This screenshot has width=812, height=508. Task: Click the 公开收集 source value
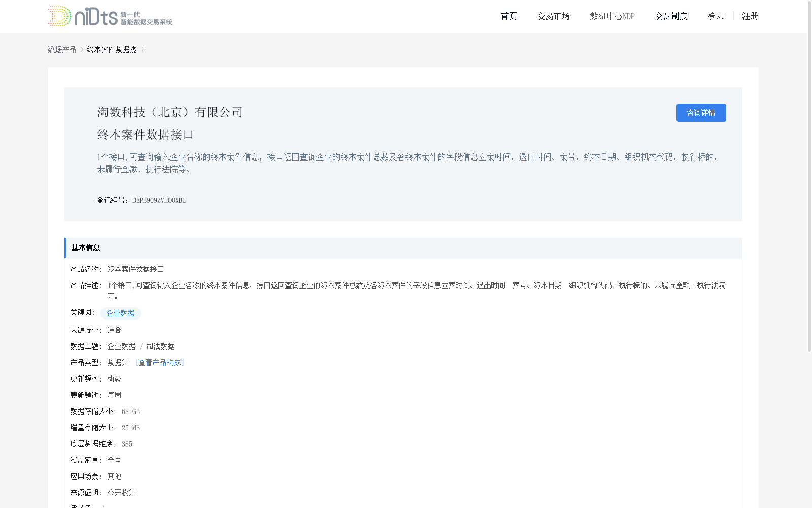pyautogui.click(x=121, y=492)
